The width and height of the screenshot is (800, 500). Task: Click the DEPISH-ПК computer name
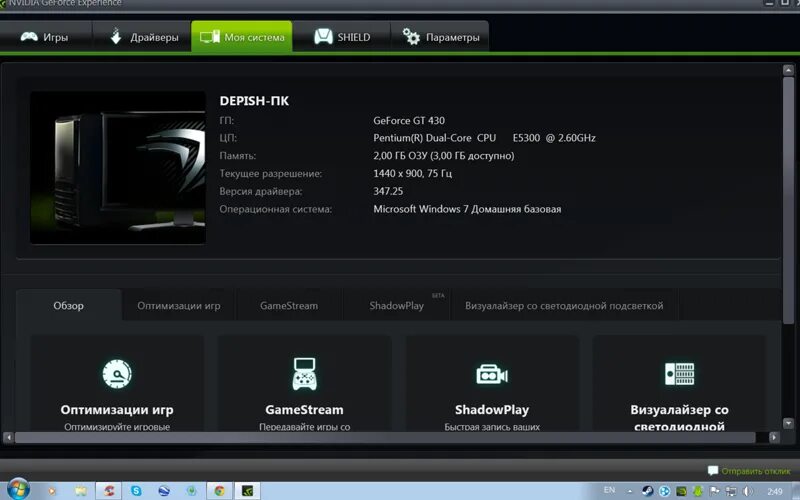(254, 101)
